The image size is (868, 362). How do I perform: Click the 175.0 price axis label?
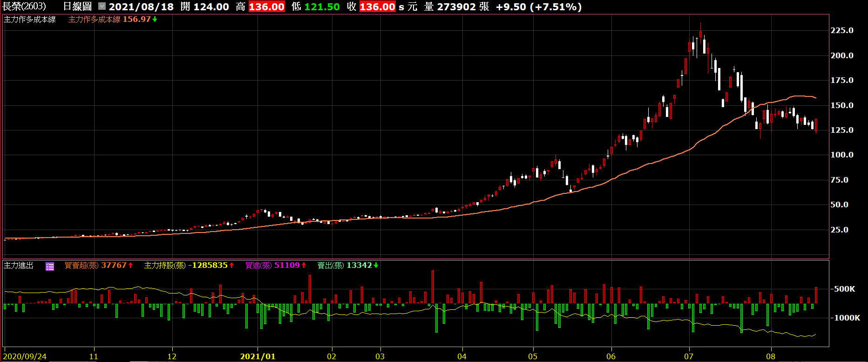coord(842,81)
